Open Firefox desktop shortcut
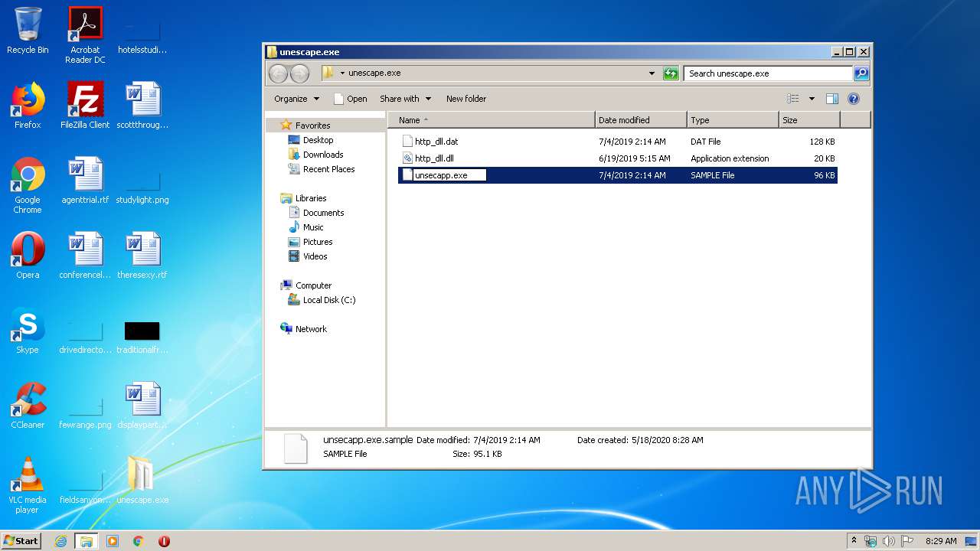This screenshot has height=551, width=980. (x=28, y=106)
